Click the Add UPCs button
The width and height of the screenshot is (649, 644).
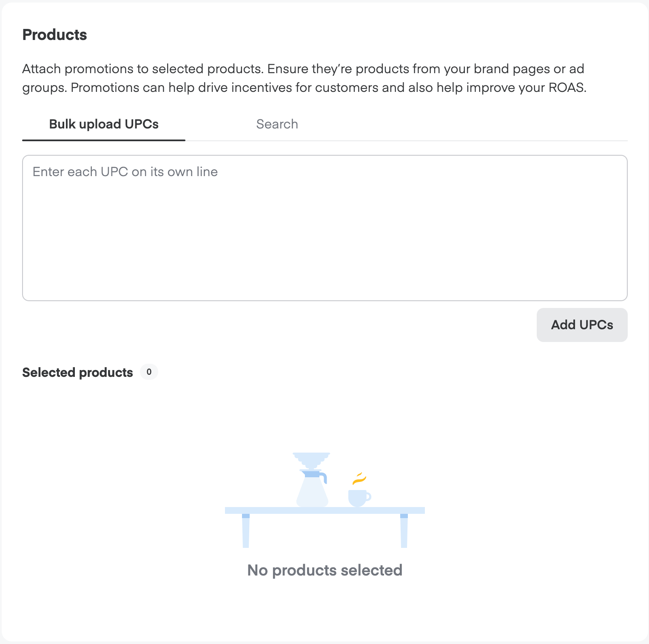tap(582, 325)
